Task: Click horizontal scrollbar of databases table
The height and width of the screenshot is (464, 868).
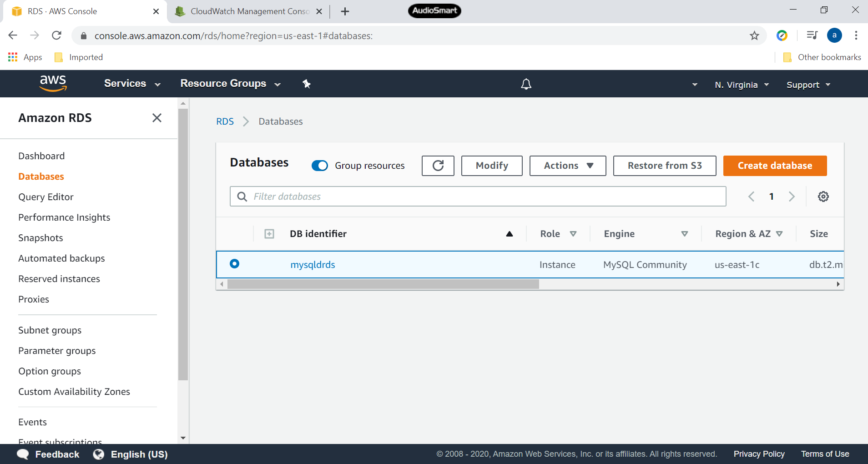Action: pyautogui.click(x=383, y=284)
